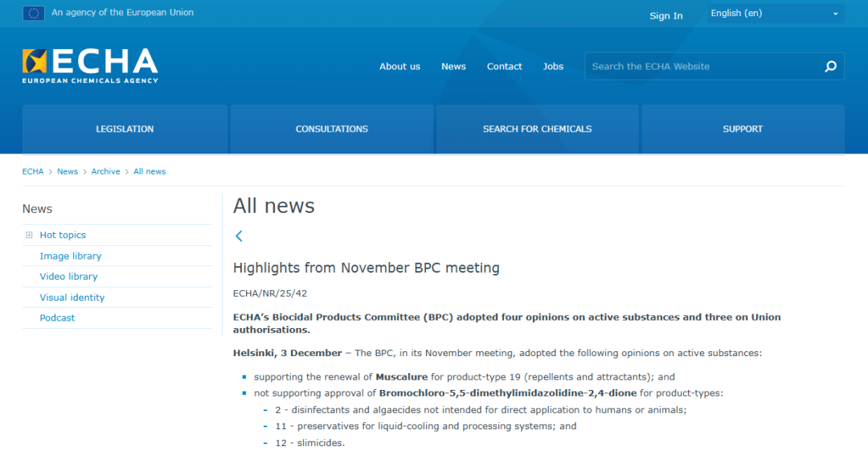The width and height of the screenshot is (868, 451).
Task: Go to the About us page
Action: [x=399, y=67]
